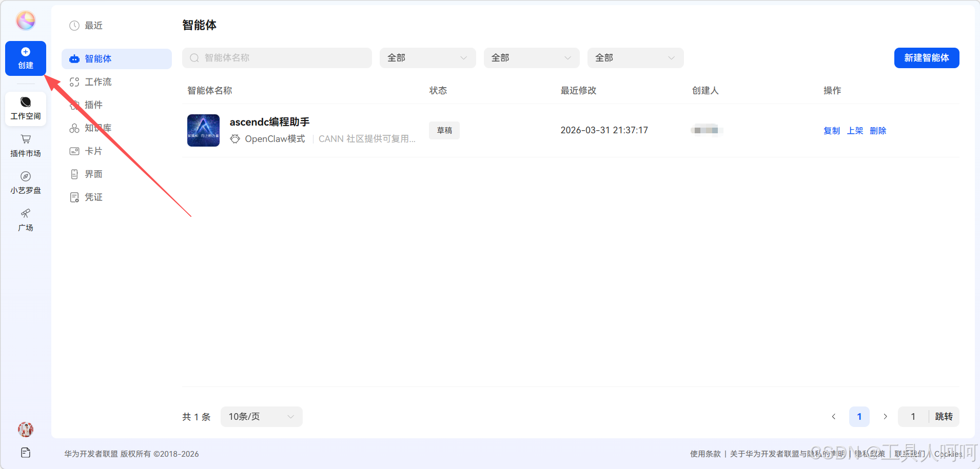Open the 插件 section

click(94, 105)
